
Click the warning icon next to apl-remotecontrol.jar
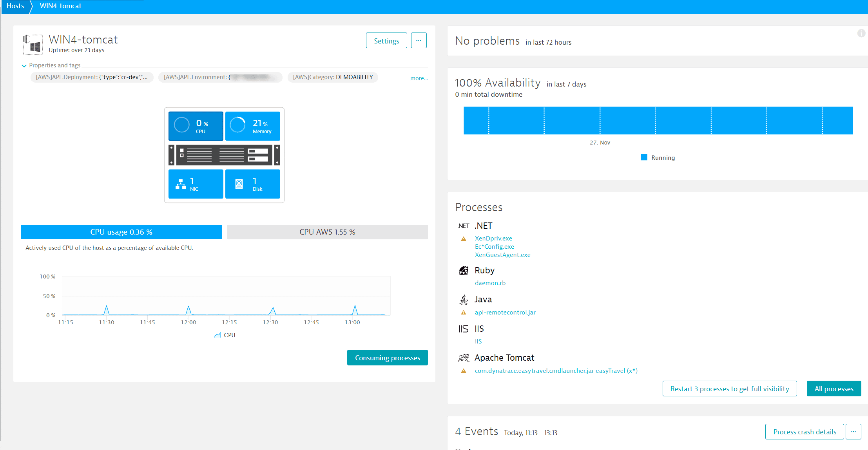click(x=464, y=313)
